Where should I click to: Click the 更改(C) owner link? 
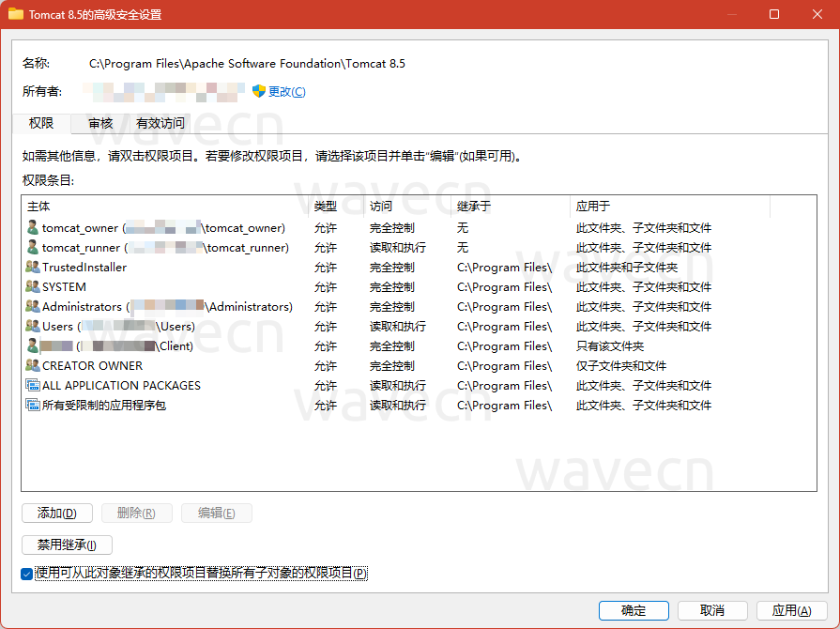tap(286, 92)
